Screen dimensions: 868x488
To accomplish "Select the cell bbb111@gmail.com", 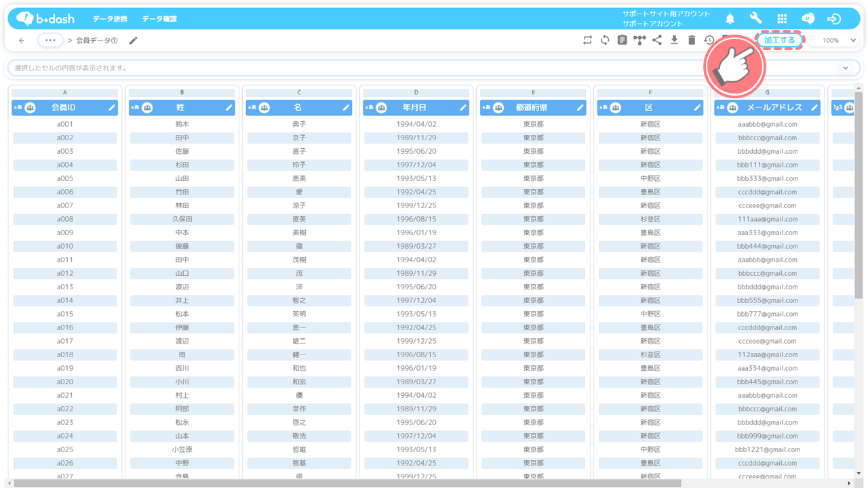I will click(x=768, y=165).
